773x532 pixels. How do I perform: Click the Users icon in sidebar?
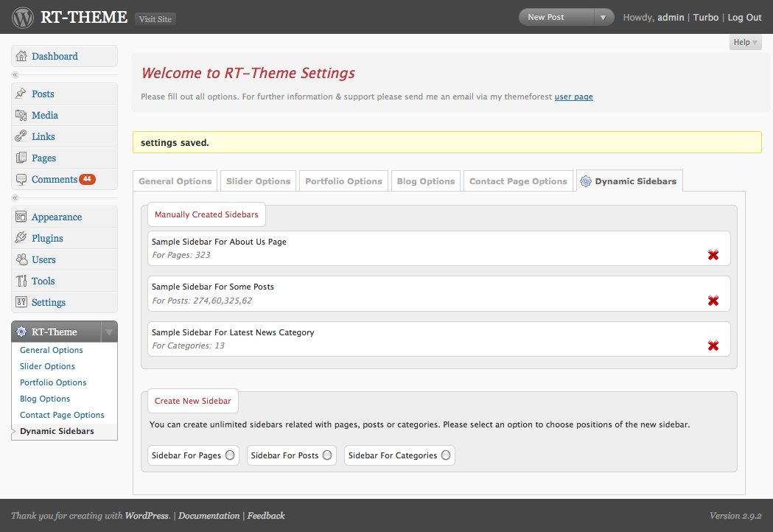[x=21, y=259]
